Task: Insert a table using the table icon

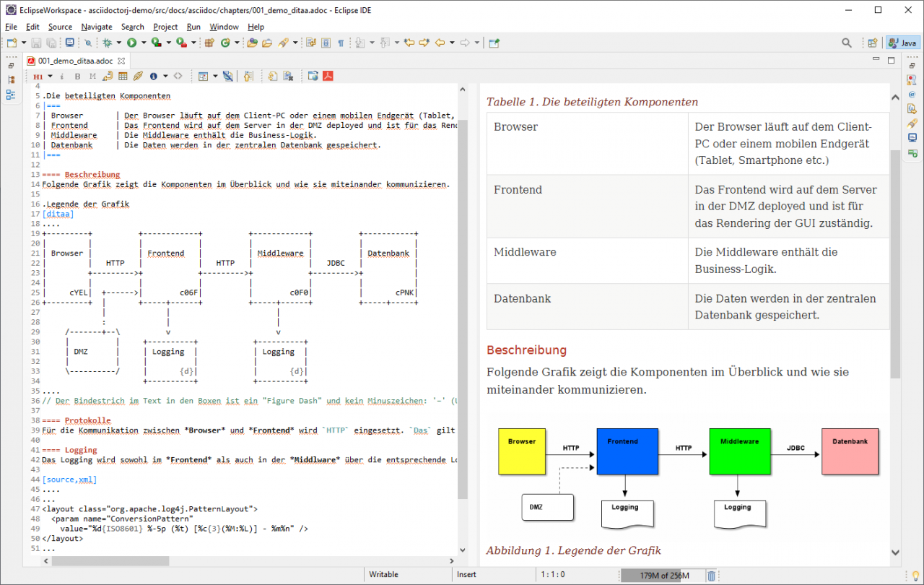Action: (x=123, y=76)
